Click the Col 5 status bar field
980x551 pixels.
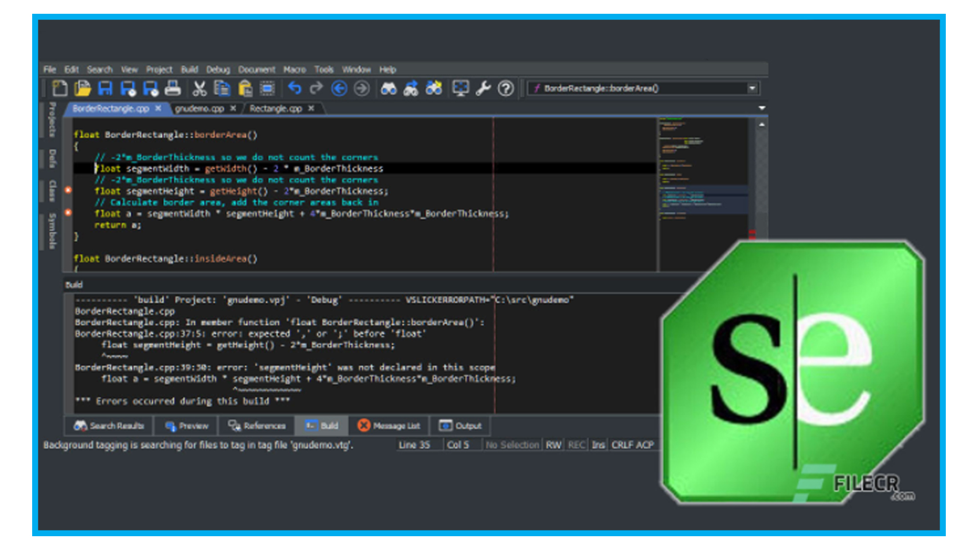pos(458,445)
